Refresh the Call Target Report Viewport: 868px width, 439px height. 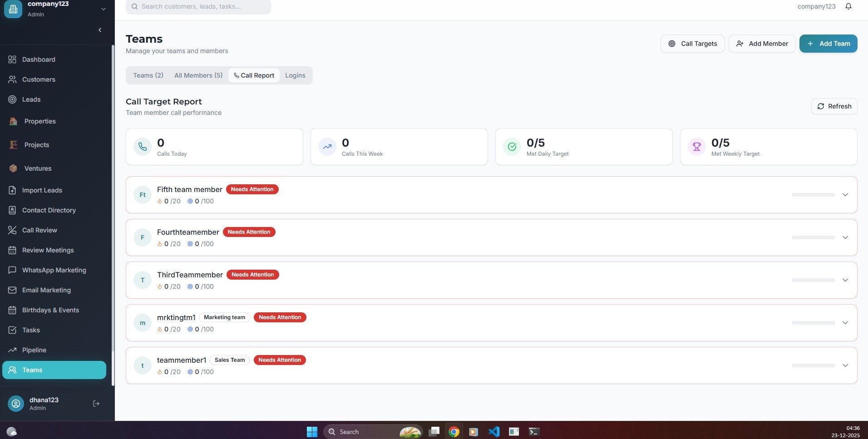(x=834, y=106)
